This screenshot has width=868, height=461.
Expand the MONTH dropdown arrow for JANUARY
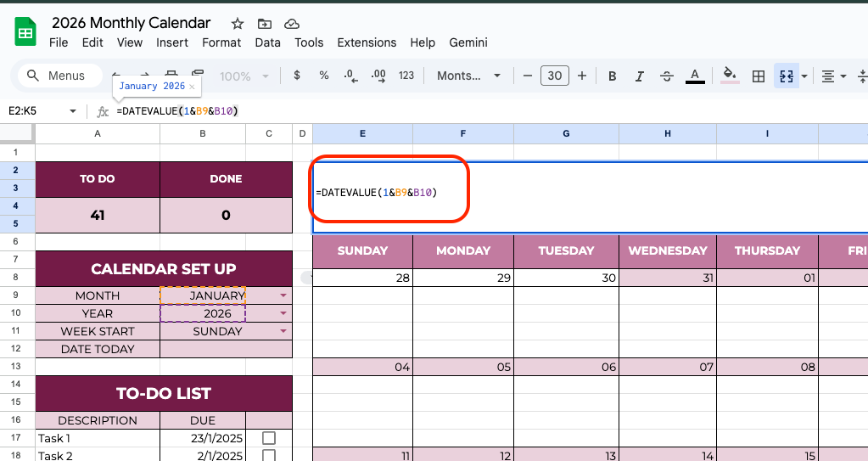pyautogui.click(x=283, y=296)
